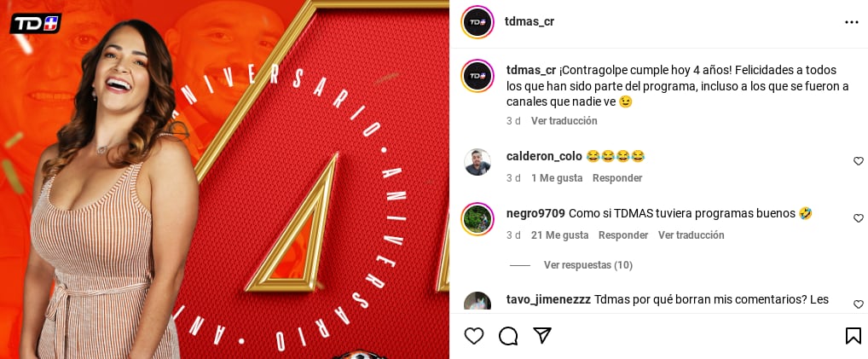
Task: Open tavo_jimenezzz username link
Action: coord(548,299)
